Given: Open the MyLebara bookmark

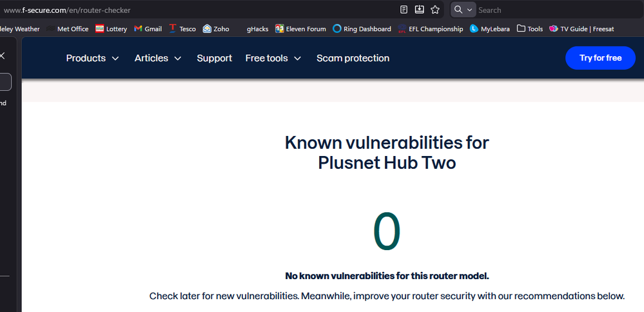Looking at the screenshot, I should [490, 29].
